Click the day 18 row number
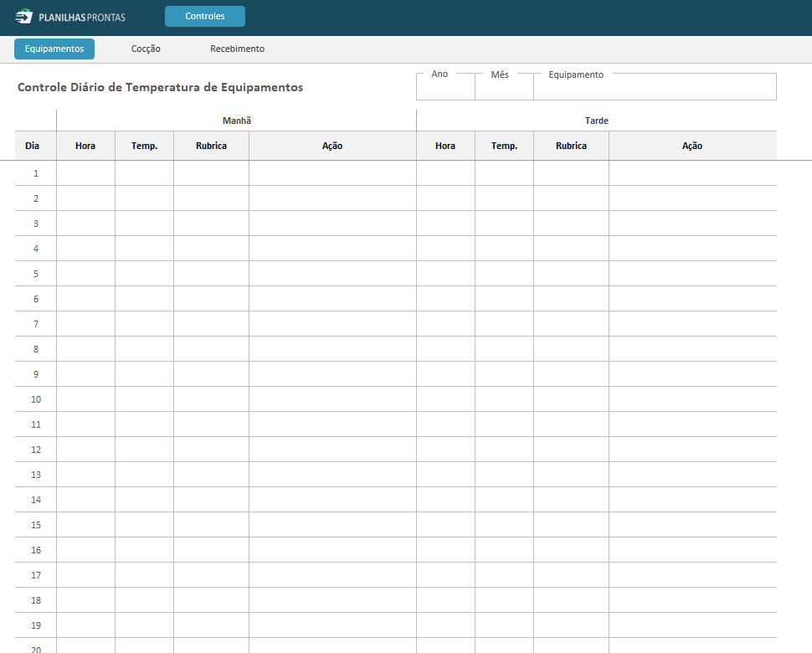This screenshot has width=812, height=653. coord(36,600)
